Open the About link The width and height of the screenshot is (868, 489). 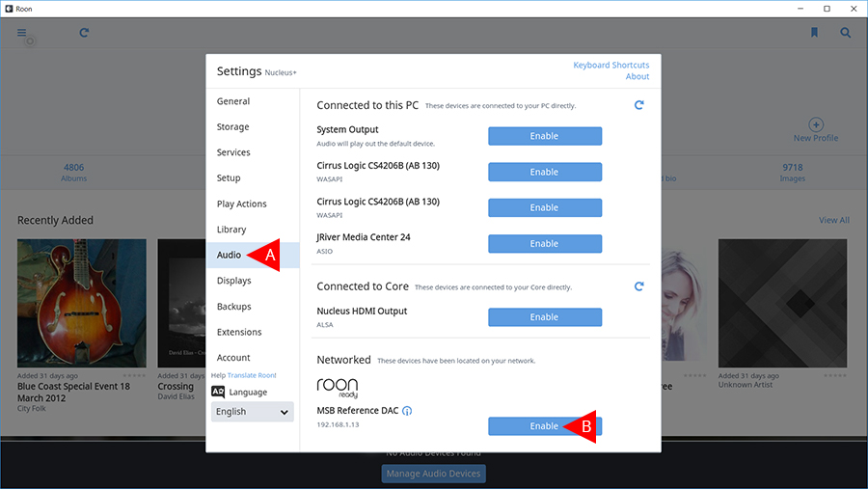[637, 76]
